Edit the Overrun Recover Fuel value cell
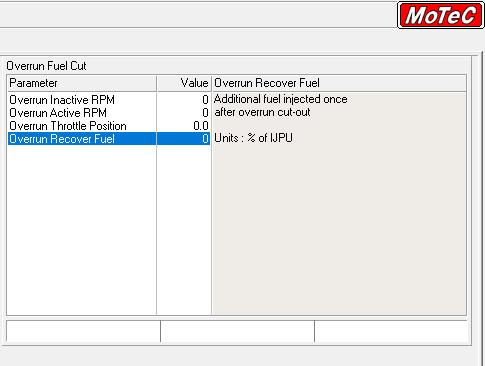485x366 pixels. [x=184, y=139]
